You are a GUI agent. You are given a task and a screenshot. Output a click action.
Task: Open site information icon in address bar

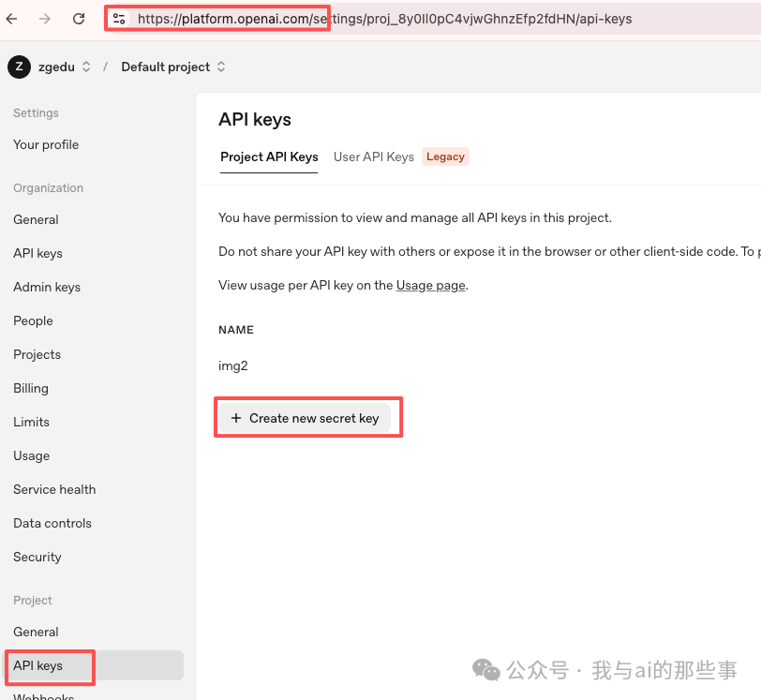[x=119, y=19]
